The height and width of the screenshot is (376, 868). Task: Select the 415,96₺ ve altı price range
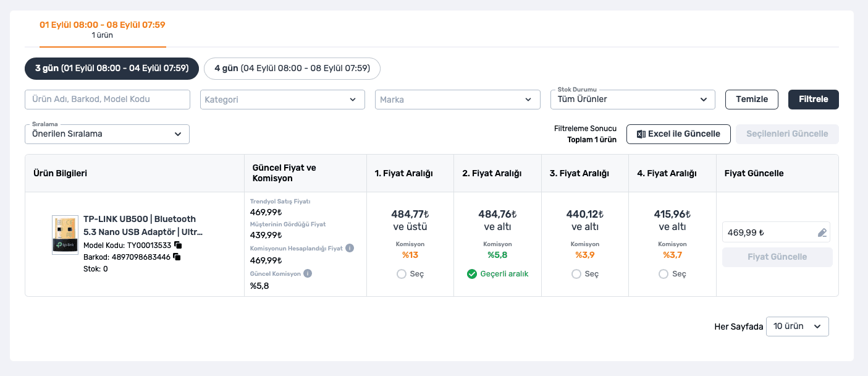[664, 274]
